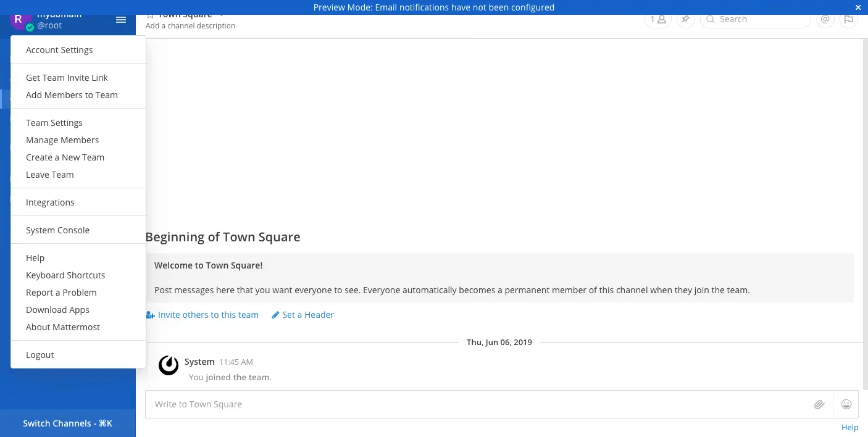This screenshot has width=868, height=437.
Task: Click the hamburger main menu icon
Action: coord(121,20)
